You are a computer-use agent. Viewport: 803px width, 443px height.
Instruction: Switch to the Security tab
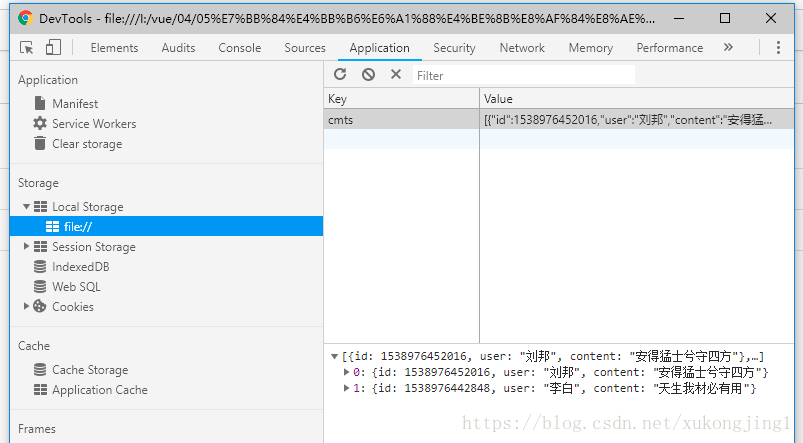click(454, 48)
